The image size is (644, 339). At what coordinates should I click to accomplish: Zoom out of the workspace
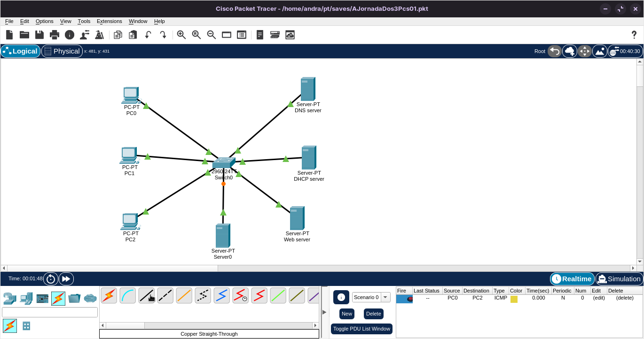click(x=212, y=35)
